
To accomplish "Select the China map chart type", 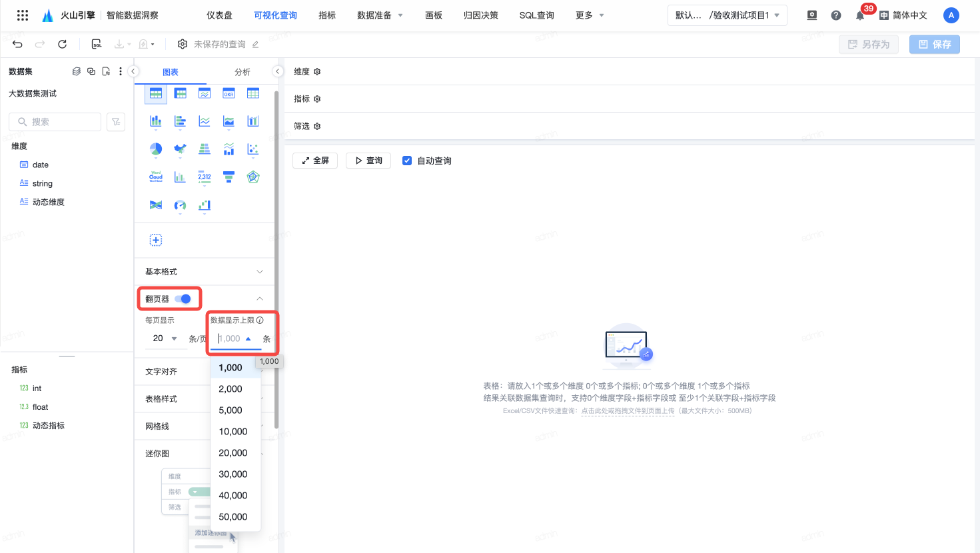I will [x=180, y=149].
